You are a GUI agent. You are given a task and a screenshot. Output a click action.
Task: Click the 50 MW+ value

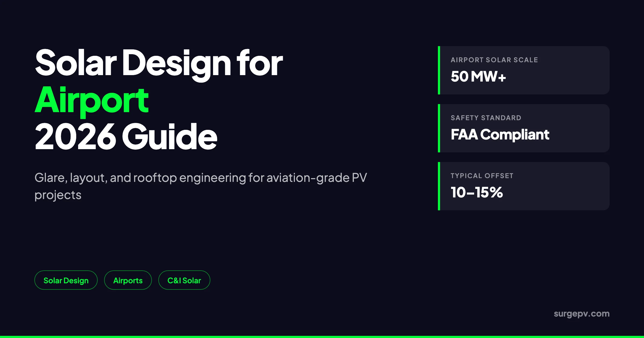click(478, 76)
